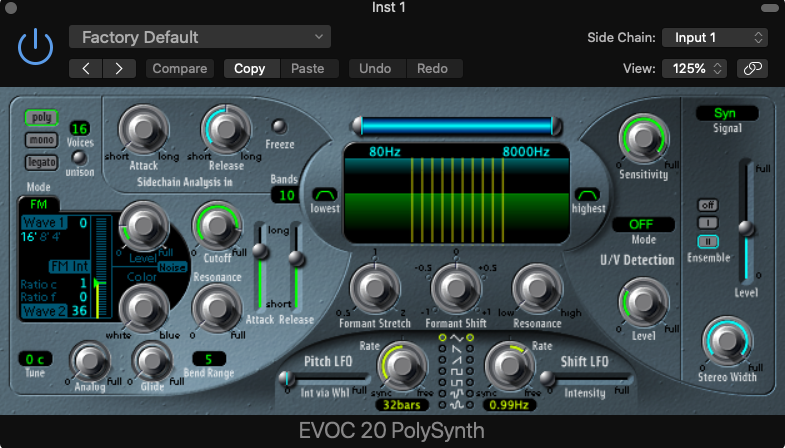Enable poly mode

pos(42,118)
